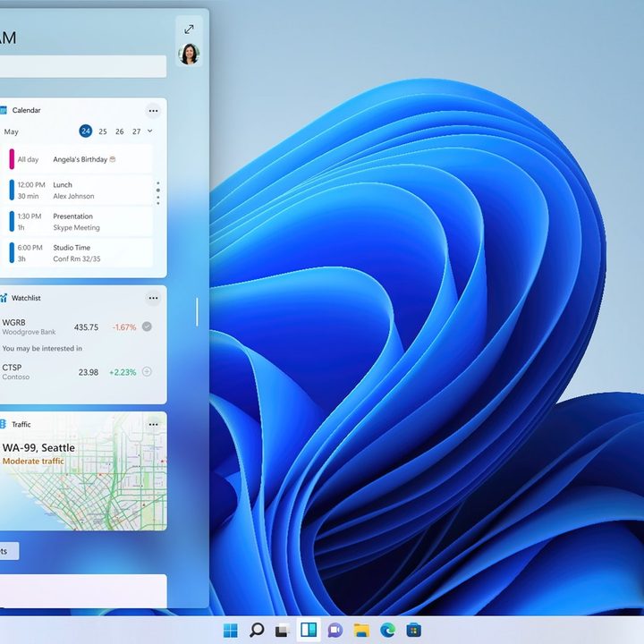Open File Explorer from taskbar
The width and height of the screenshot is (644, 644).
tap(361, 630)
